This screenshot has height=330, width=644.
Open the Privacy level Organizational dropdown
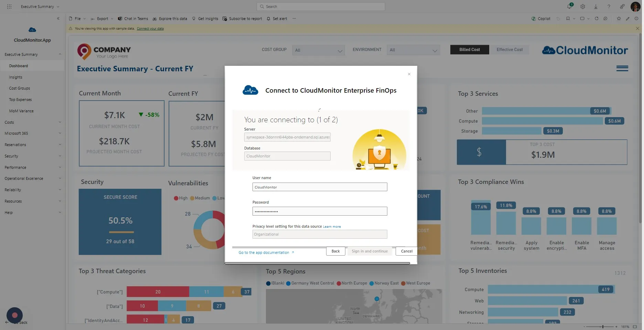(x=320, y=234)
